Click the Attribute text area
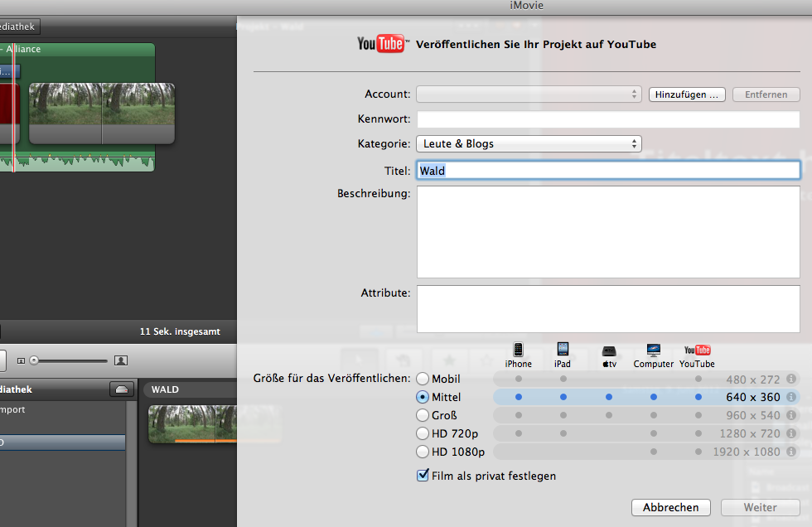The height and width of the screenshot is (527, 812). click(608, 309)
